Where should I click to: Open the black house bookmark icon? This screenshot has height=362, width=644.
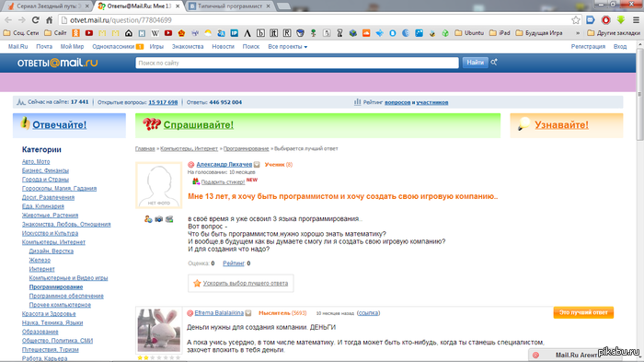click(129, 33)
